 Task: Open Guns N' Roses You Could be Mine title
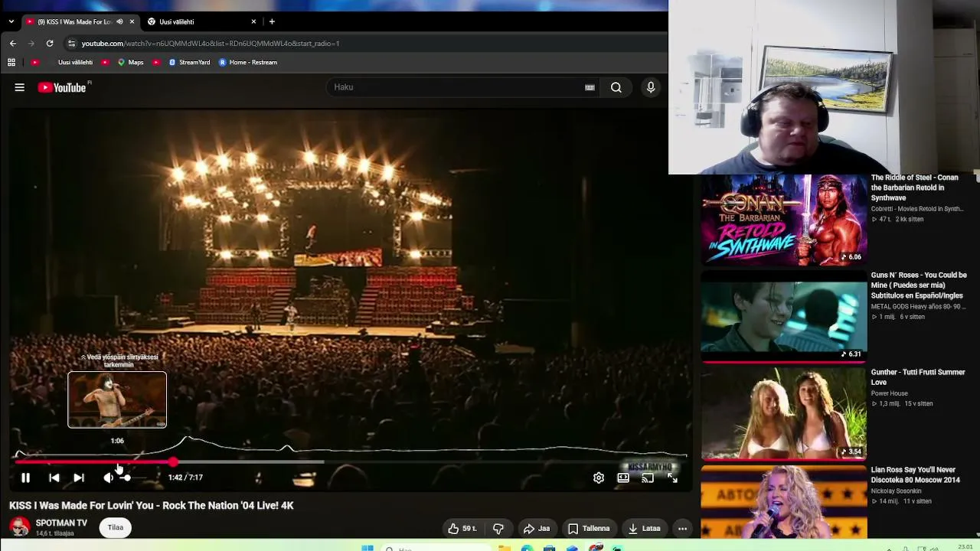pos(919,285)
